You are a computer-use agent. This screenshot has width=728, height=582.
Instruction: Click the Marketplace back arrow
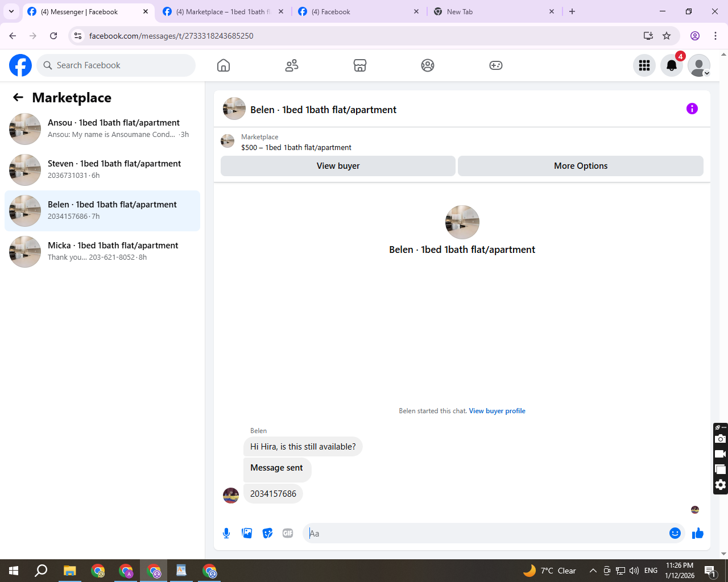[18, 97]
